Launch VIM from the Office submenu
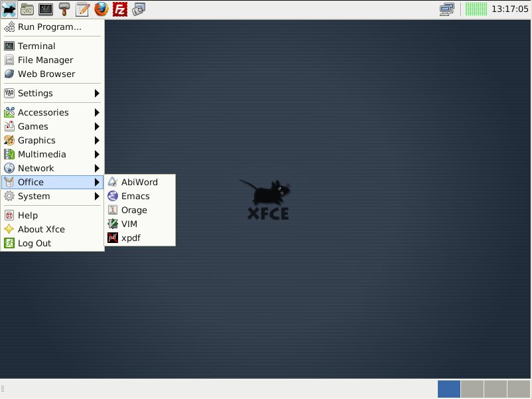The width and height of the screenshot is (532, 399). (140, 224)
